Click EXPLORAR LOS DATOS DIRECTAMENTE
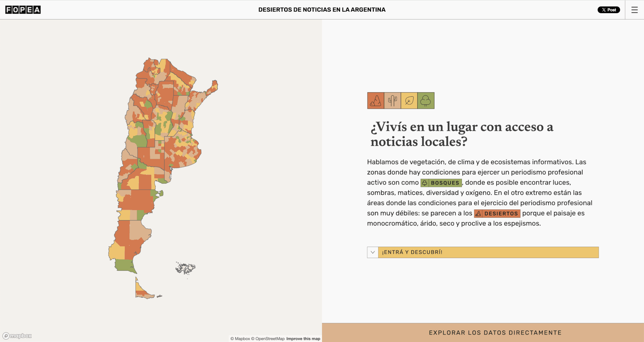Viewport: 644px width, 342px height. (483, 333)
